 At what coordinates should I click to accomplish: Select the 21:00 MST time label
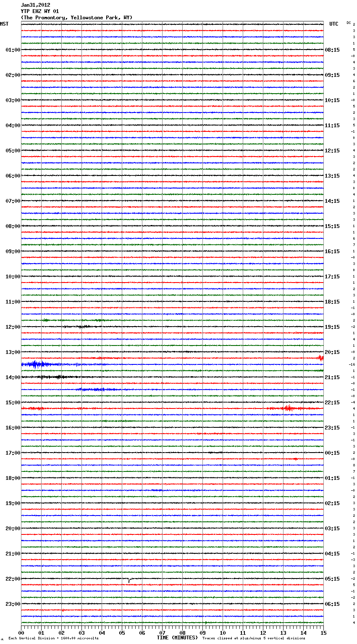click(x=13, y=554)
